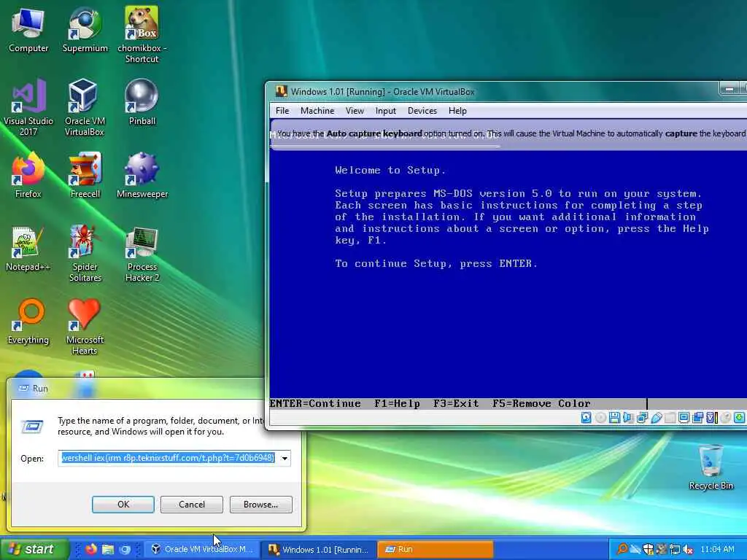
Task: Click the Everything magnifier tray icon
Action: coord(622,549)
